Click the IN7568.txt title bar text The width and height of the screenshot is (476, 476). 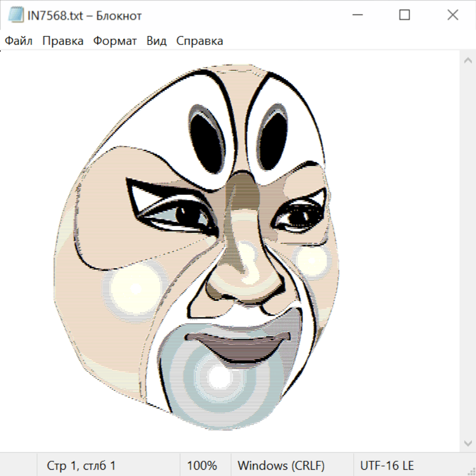click(x=85, y=15)
